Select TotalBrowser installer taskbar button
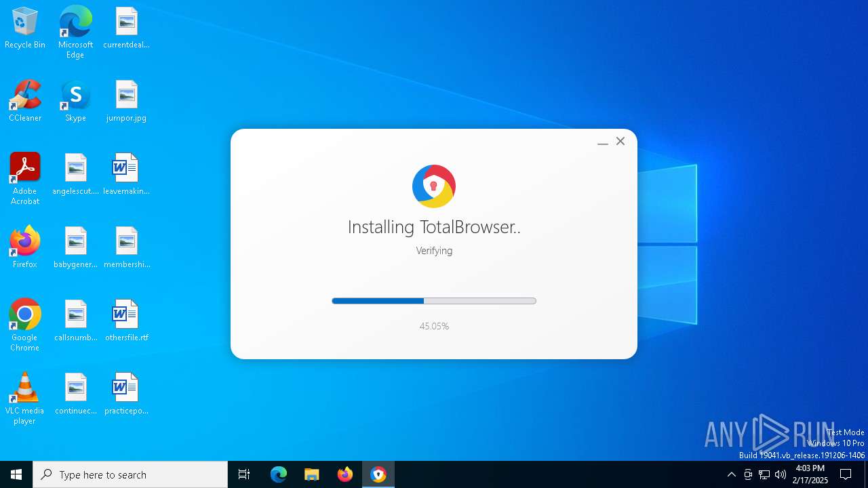This screenshot has width=868, height=488. pyautogui.click(x=378, y=474)
